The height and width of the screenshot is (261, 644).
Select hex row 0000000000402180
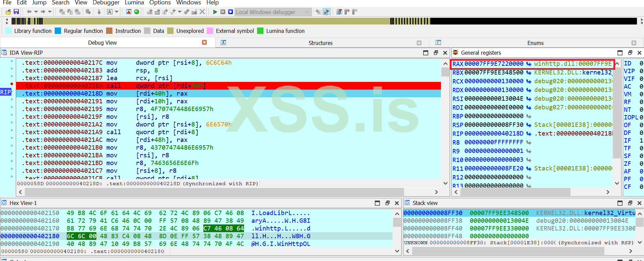pos(196,236)
